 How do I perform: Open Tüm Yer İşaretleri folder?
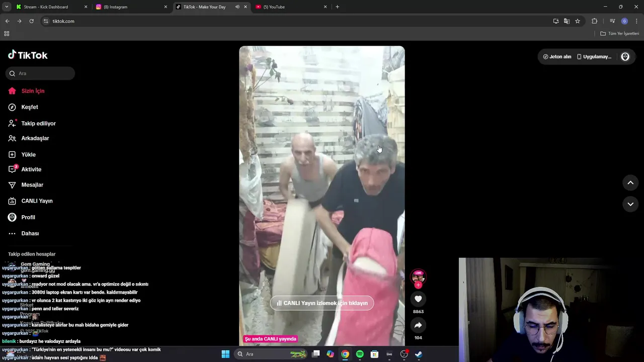(x=619, y=34)
